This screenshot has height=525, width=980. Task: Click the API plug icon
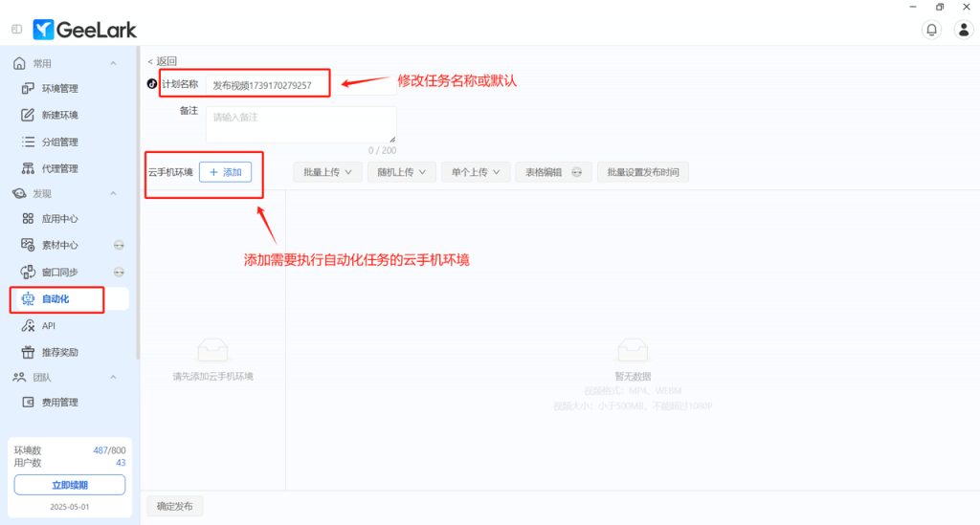tap(28, 326)
